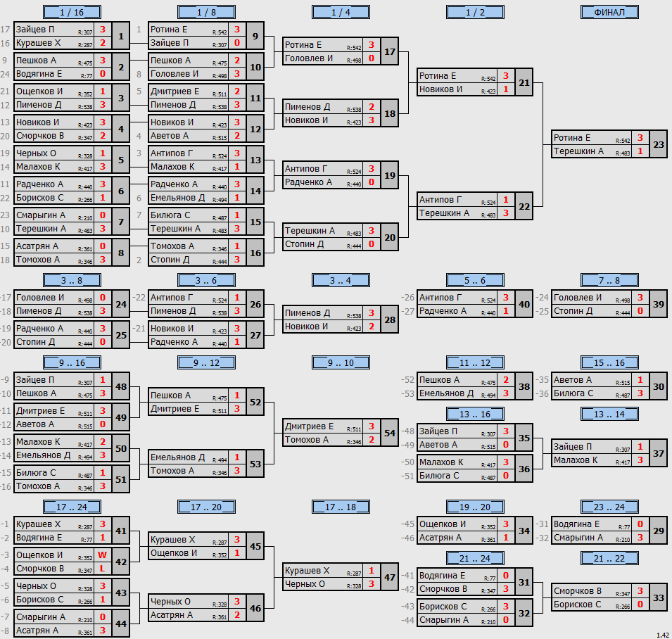Pick the '23 .. 24' placement header
Viewport: 672px width, 639px height.
point(609,507)
